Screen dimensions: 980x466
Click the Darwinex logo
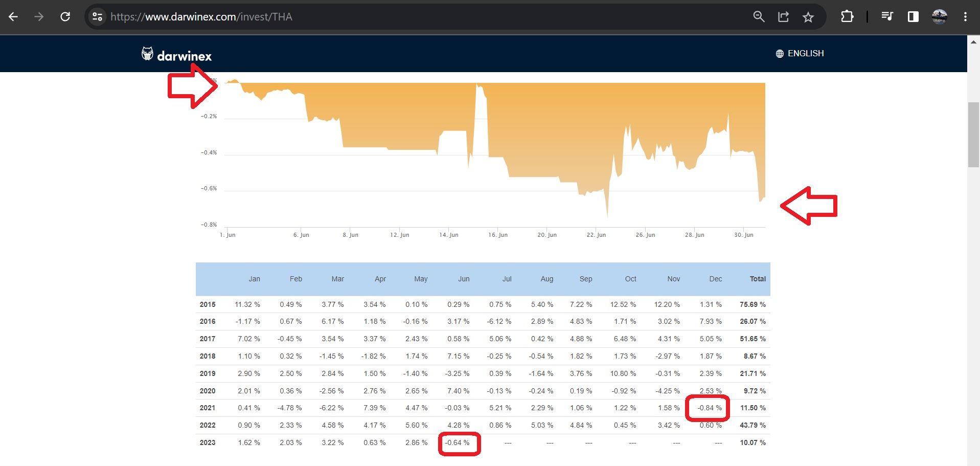[x=176, y=55]
